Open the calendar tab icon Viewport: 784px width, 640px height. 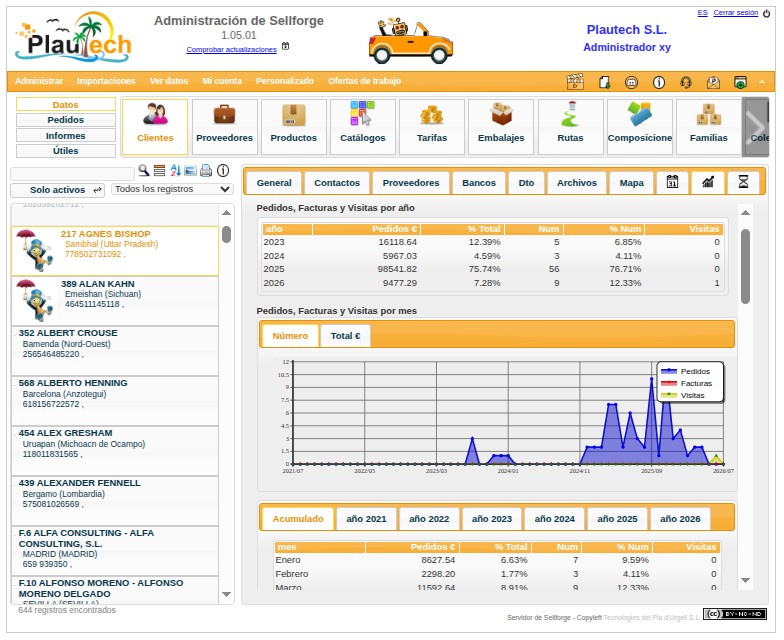pos(672,182)
